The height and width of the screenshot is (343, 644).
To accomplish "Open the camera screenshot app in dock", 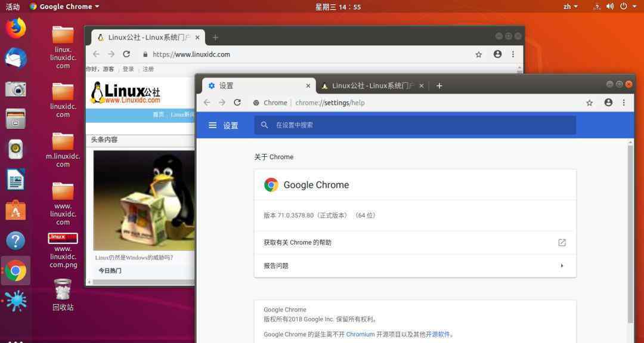I will [16, 89].
